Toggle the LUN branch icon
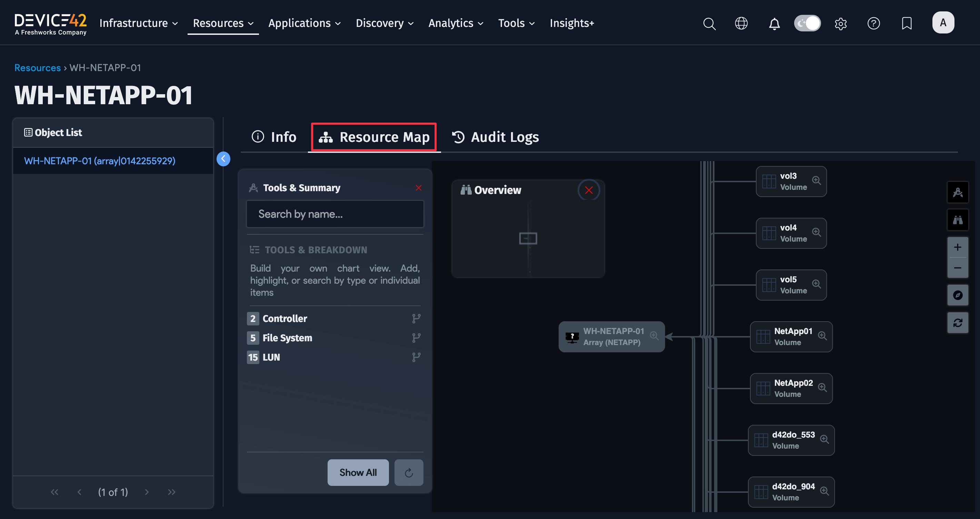This screenshot has width=980, height=519. [x=416, y=357]
